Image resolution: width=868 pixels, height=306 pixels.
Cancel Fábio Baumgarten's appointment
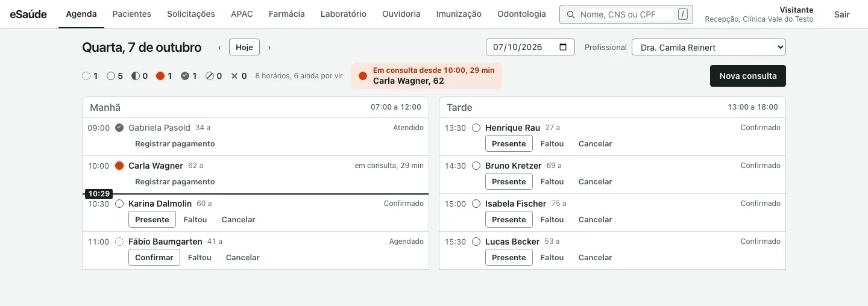pos(243,258)
